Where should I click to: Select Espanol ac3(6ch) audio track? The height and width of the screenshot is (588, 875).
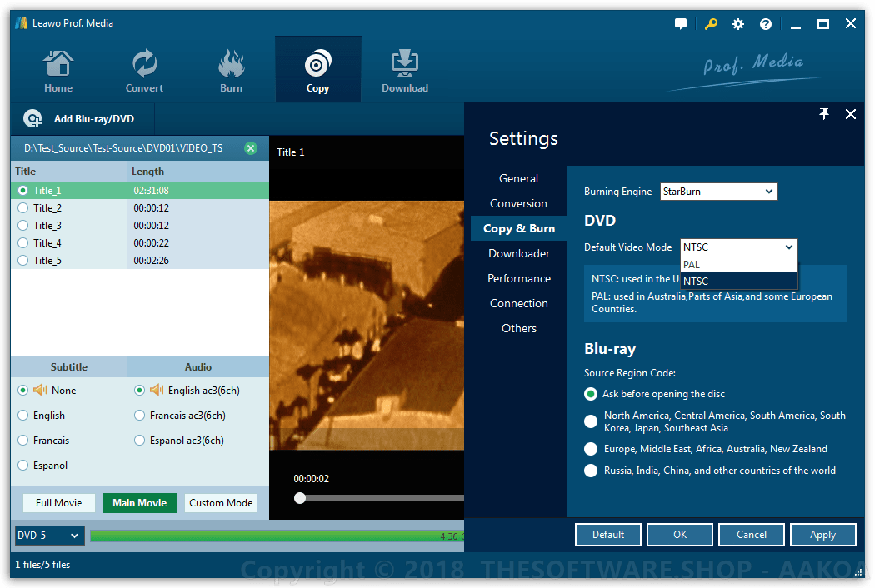click(x=139, y=441)
